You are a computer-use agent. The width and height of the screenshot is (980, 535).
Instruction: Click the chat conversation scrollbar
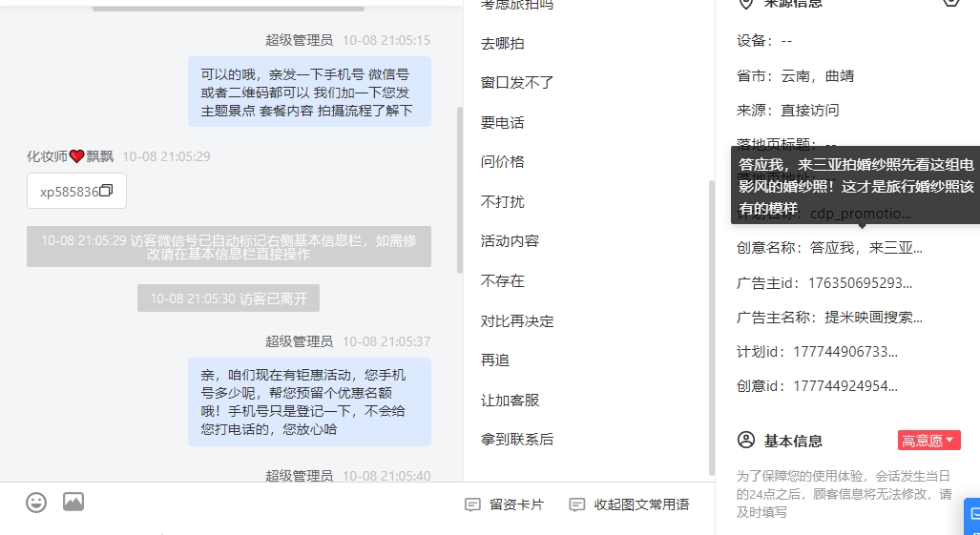click(x=460, y=190)
